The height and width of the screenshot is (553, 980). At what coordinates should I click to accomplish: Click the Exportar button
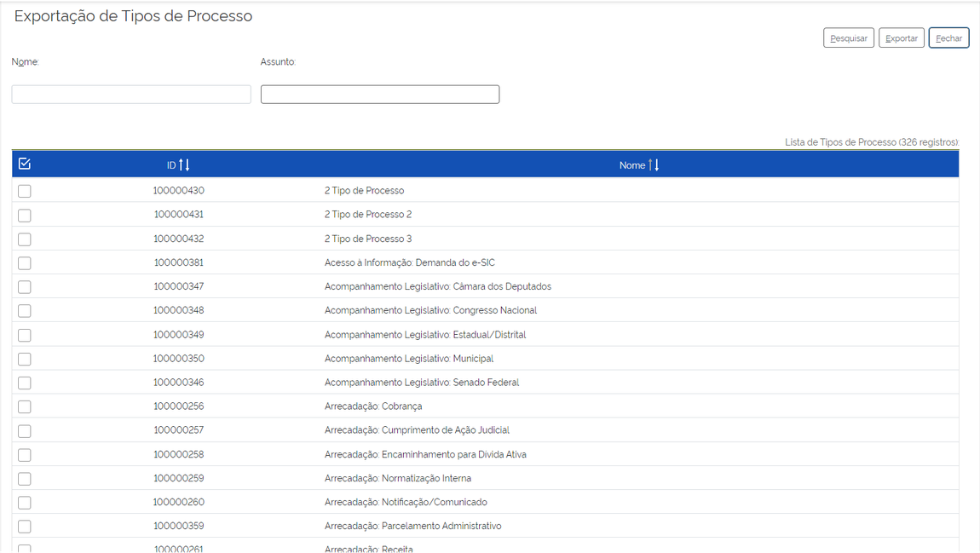point(901,38)
